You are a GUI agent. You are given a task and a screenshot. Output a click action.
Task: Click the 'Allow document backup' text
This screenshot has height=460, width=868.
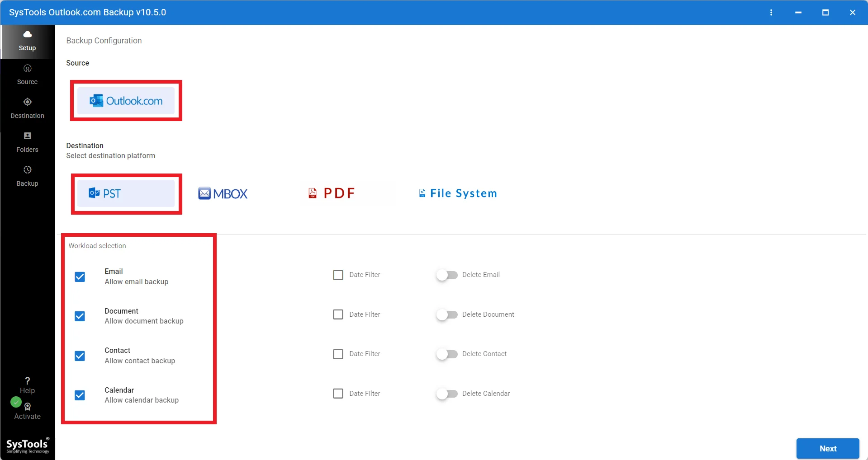144,321
